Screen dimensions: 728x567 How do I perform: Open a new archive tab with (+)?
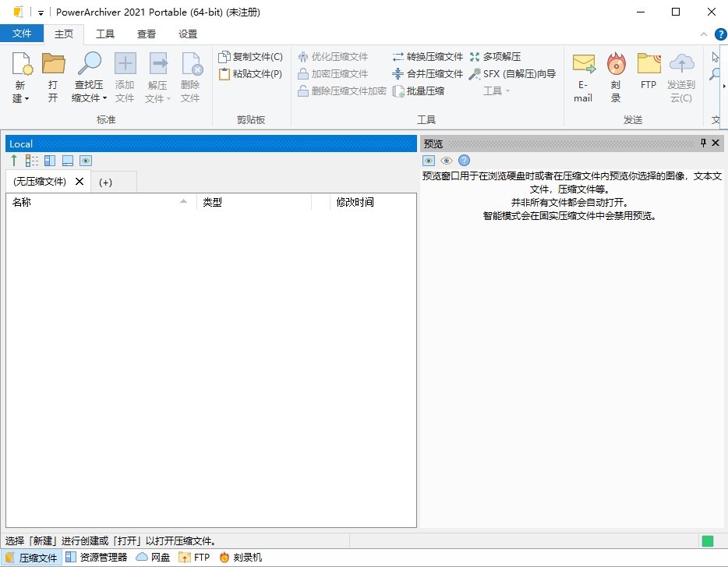pyautogui.click(x=107, y=181)
